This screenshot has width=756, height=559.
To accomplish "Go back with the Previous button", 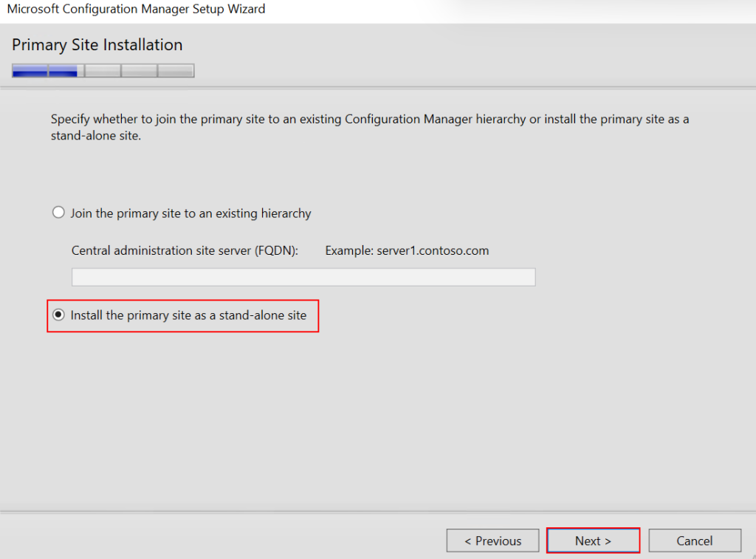I will point(492,541).
